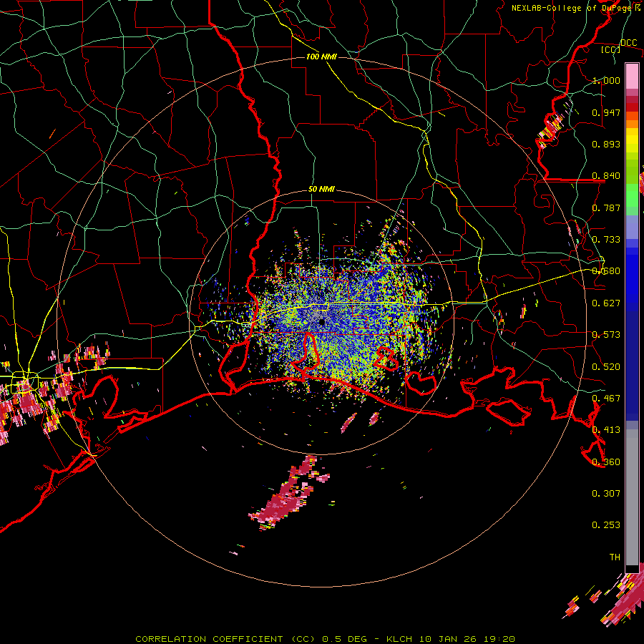
Task: Click the 50 NMI range ring label
Action: tap(321, 190)
